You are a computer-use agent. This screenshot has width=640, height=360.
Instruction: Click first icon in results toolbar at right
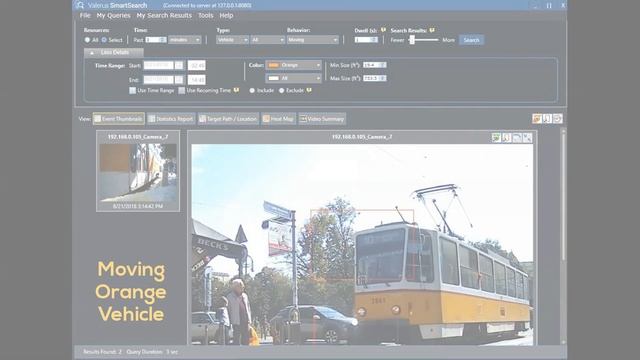tap(537, 118)
